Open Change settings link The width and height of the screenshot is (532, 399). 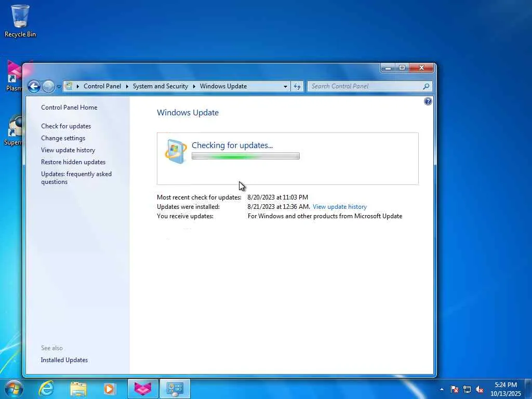[63, 138]
